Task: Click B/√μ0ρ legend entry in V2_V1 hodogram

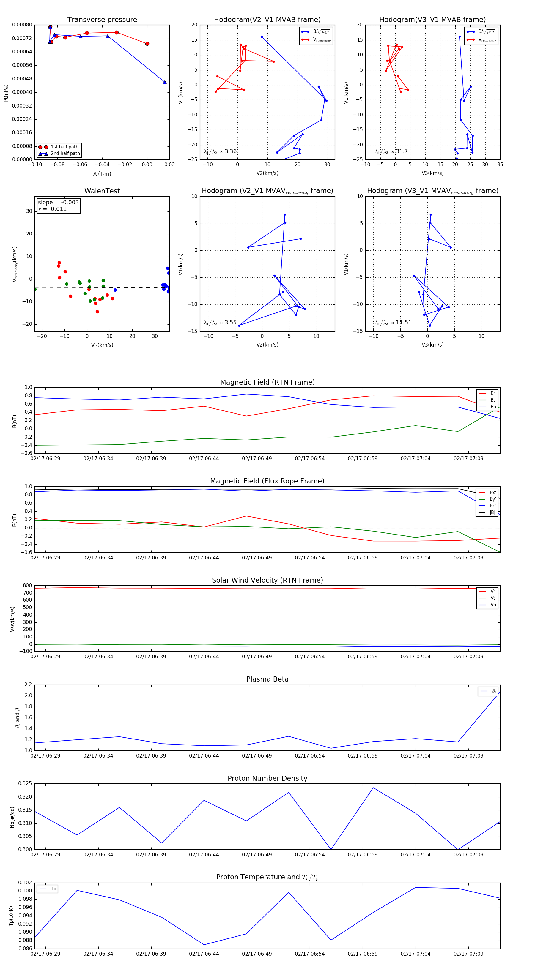Action: click(x=316, y=32)
